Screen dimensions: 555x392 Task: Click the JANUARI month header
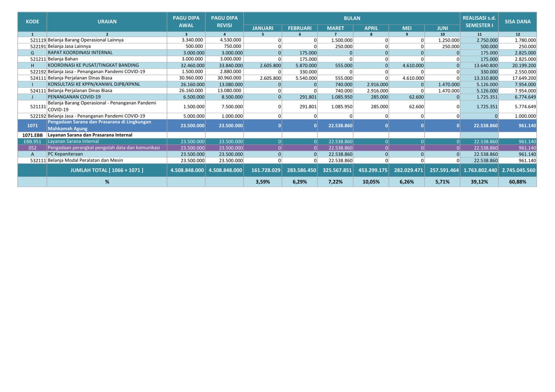pos(263,28)
